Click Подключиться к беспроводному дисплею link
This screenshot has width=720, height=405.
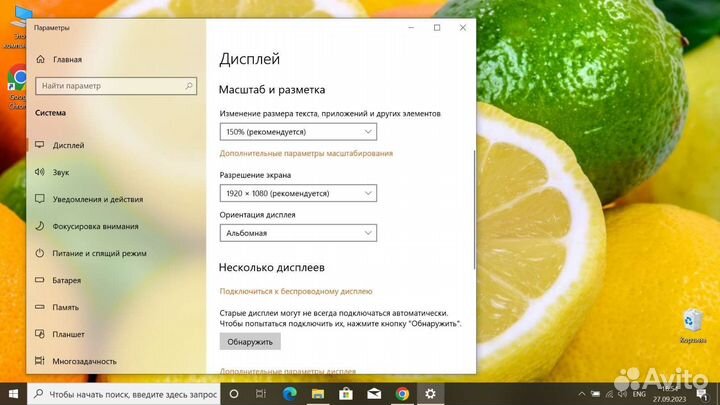click(296, 291)
